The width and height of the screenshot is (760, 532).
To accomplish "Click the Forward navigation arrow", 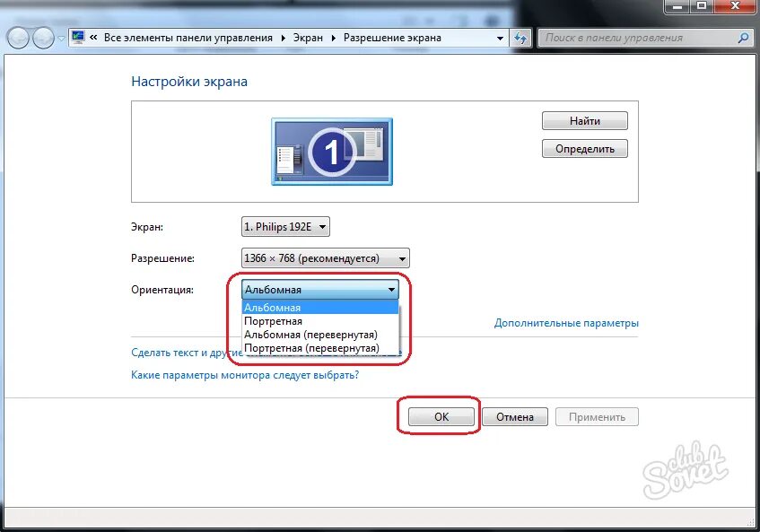I will pos(43,38).
